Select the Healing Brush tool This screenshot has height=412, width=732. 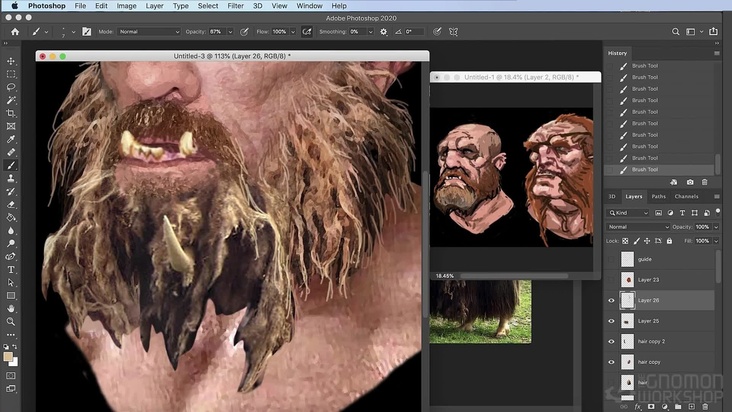(x=11, y=152)
